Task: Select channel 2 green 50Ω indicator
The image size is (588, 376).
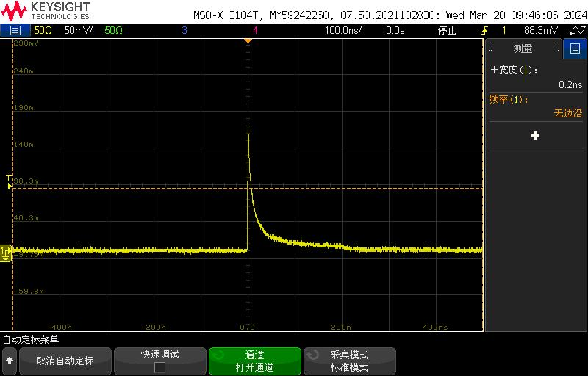Action: (114, 30)
